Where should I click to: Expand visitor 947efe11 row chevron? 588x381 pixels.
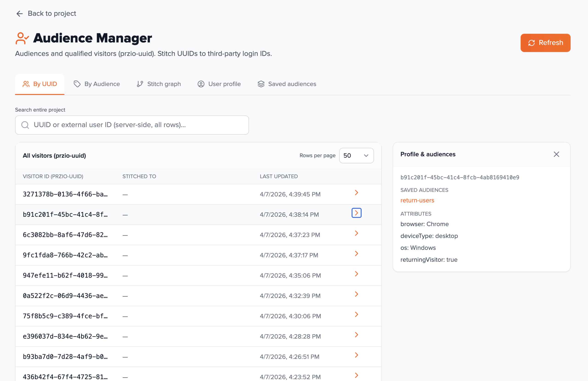[356, 274]
